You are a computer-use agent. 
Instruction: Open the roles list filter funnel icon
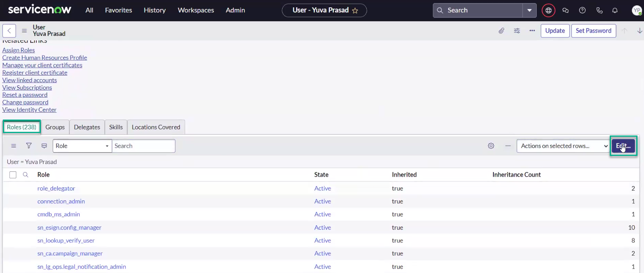pyautogui.click(x=29, y=146)
